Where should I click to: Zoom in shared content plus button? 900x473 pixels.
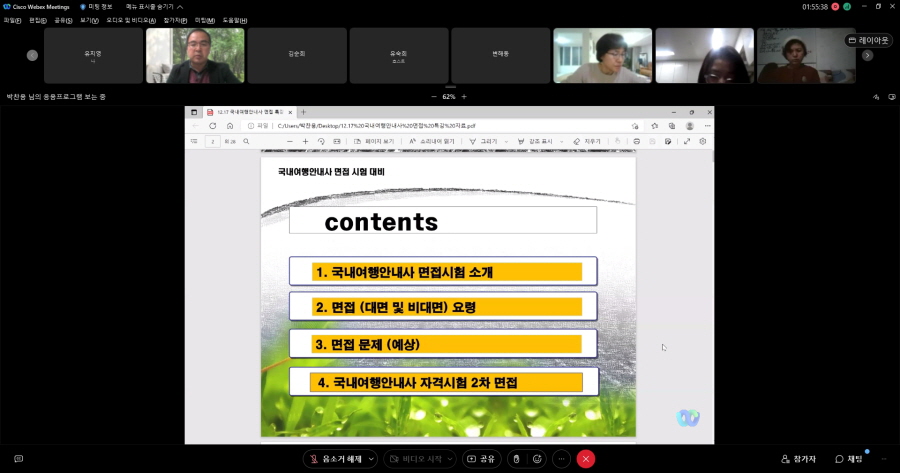click(464, 96)
